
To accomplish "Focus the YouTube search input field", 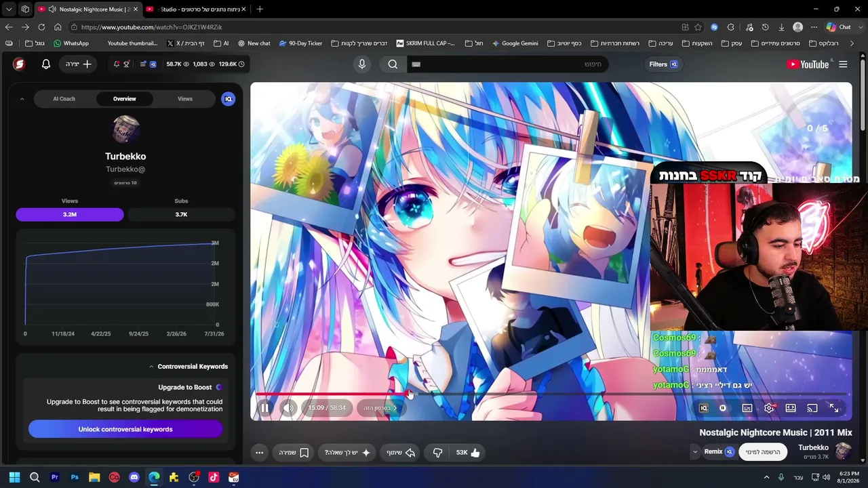I will [x=507, y=64].
